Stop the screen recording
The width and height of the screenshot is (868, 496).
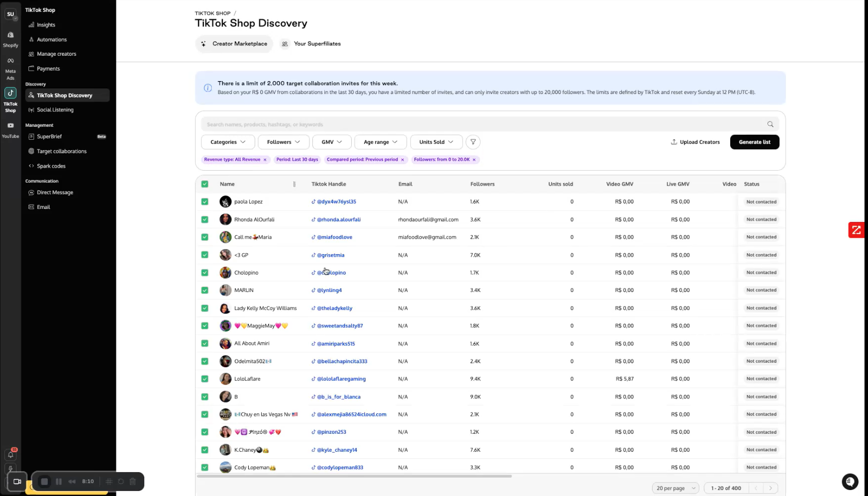pyautogui.click(x=44, y=482)
